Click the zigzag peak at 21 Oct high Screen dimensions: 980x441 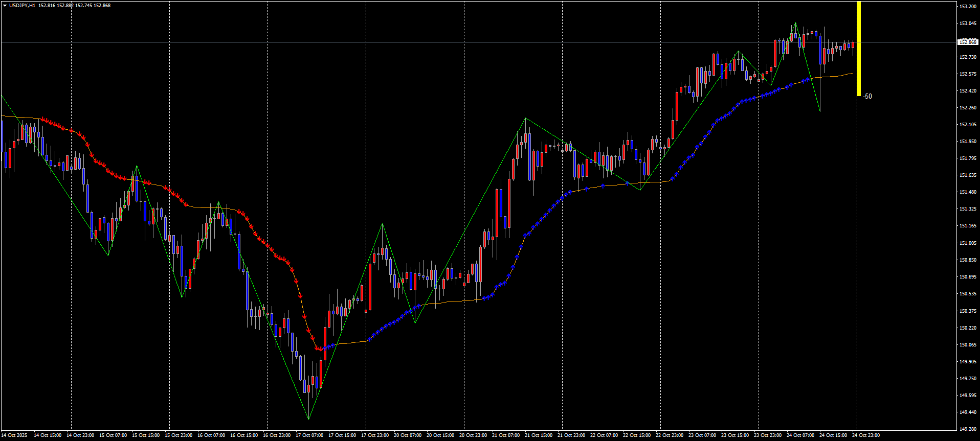(525, 119)
